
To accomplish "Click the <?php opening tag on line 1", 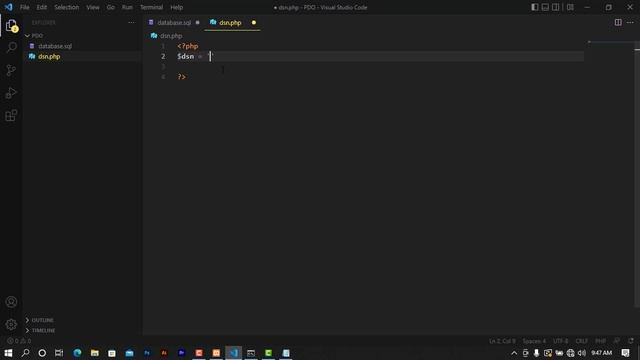I will (x=188, y=46).
